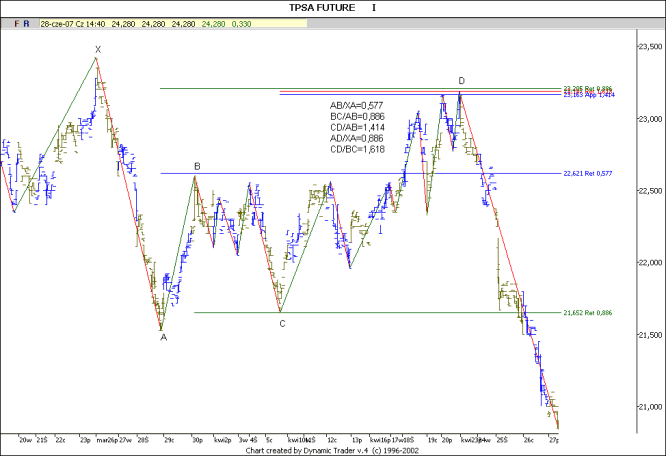Click the F button in chart header
The image size is (666, 456).
[x=15, y=21]
